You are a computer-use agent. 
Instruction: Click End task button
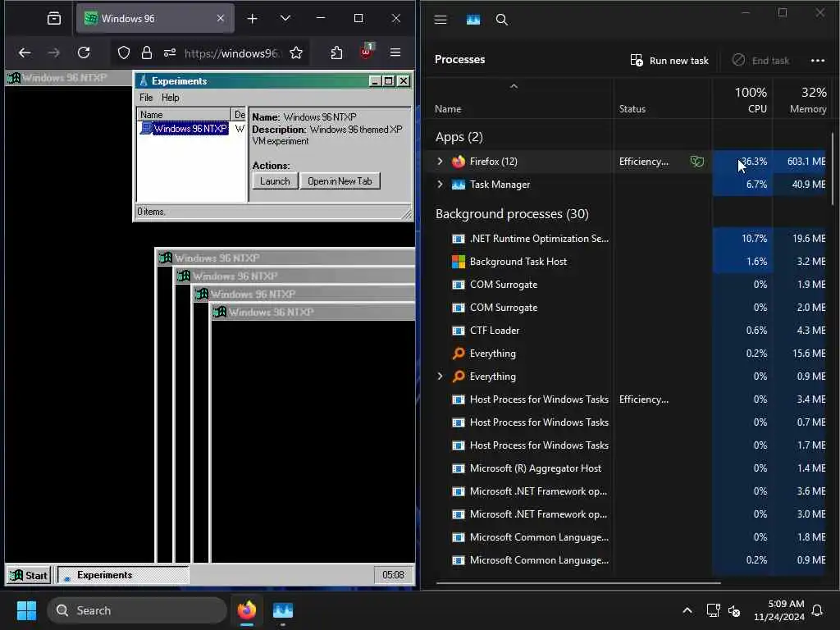click(x=760, y=60)
